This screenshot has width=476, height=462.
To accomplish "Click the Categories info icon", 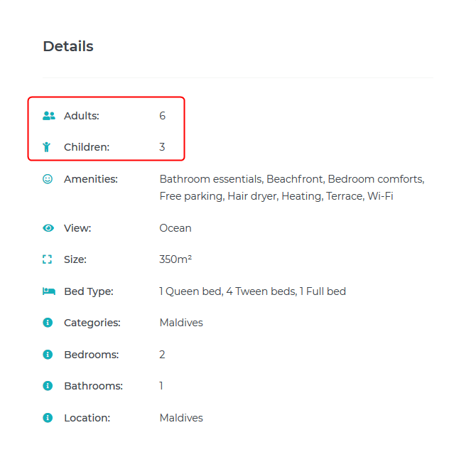I will point(48,323).
